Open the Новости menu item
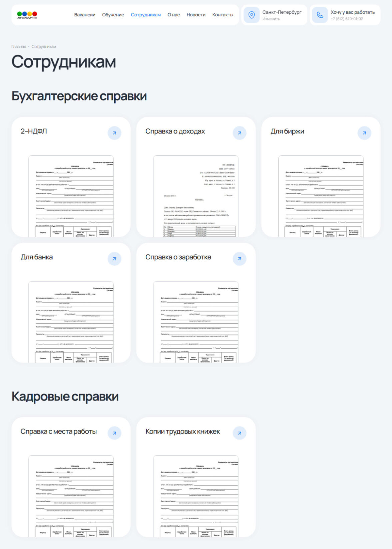 [196, 15]
